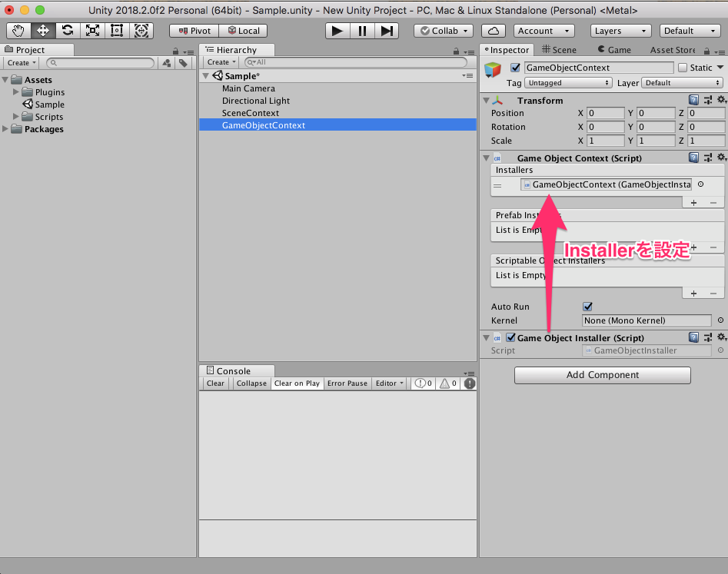The image size is (728, 574).
Task: Select the Hand tool
Action: pos(18,31)
